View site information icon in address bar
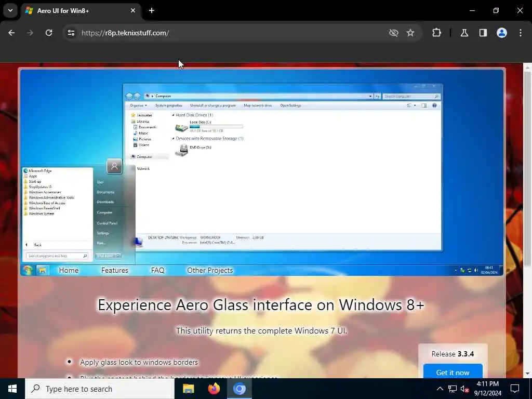Viewport: 532px width, 399px height. click(x=71, y=33)
